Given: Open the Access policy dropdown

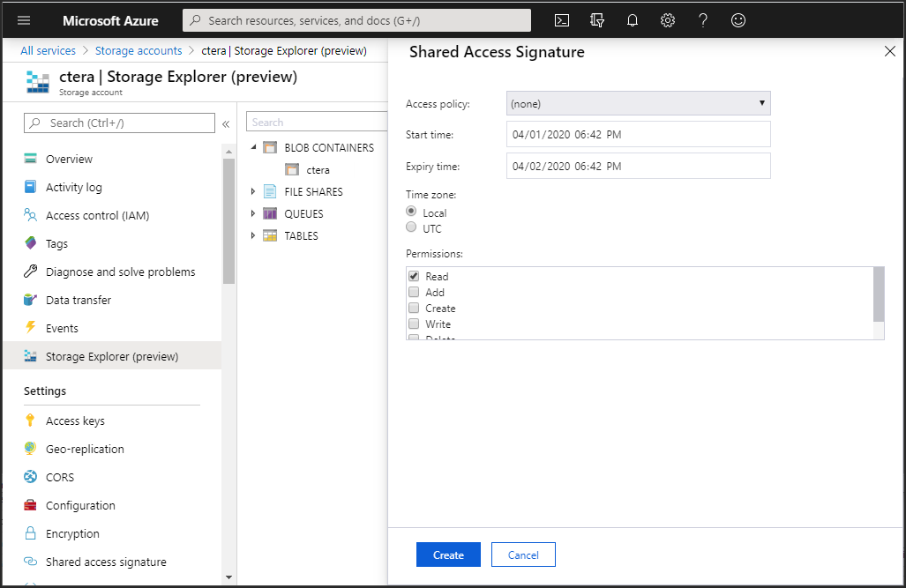Looking at the screenshot, I should tap(639, 103).
